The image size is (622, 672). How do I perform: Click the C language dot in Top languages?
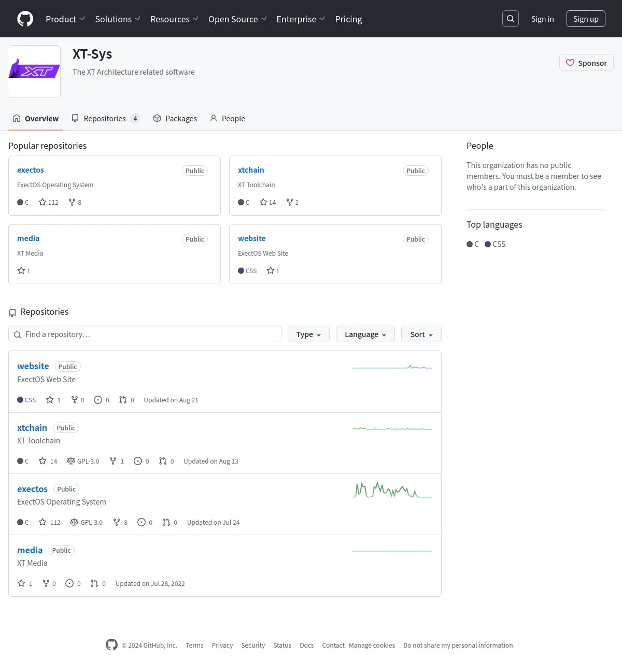[470, 244]
